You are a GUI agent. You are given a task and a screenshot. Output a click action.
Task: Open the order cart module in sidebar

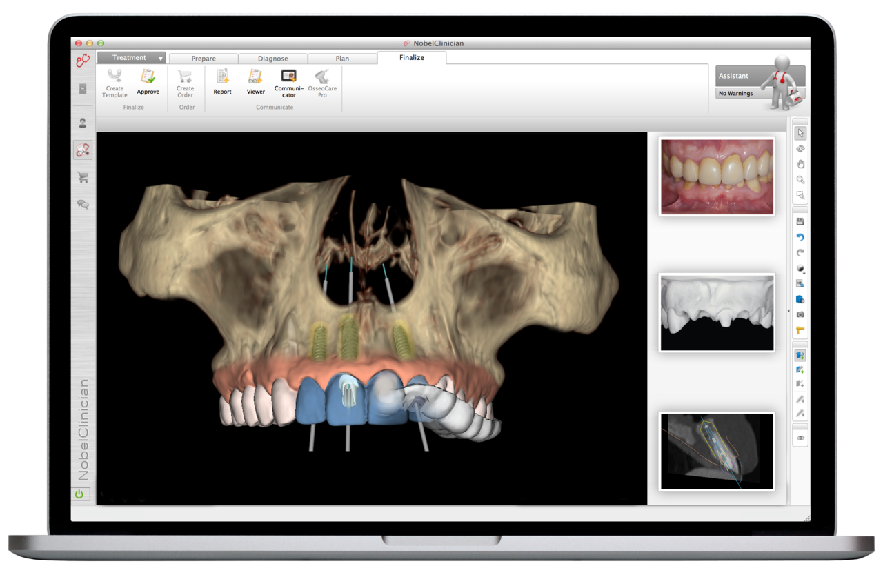(83, 177)
